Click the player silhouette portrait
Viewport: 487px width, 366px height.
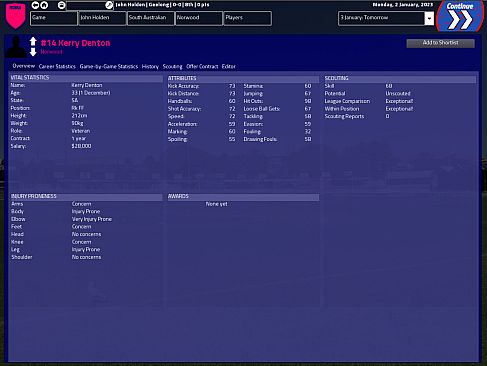pyautogui.click(x=16, y=47)
